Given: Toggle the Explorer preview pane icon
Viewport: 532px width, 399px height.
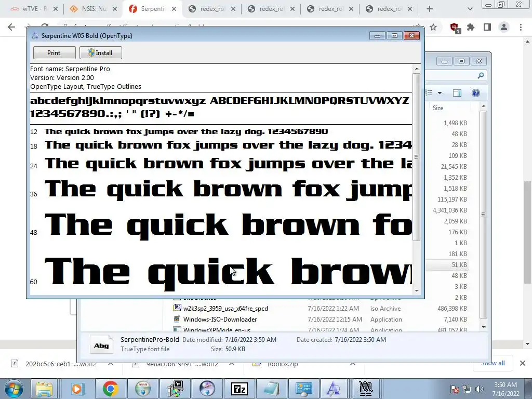Looking at the screenshot, I should (x=457, y=93).
